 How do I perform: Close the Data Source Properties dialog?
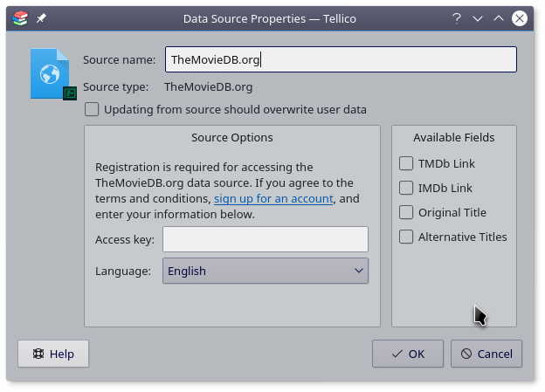pos(521,17)
